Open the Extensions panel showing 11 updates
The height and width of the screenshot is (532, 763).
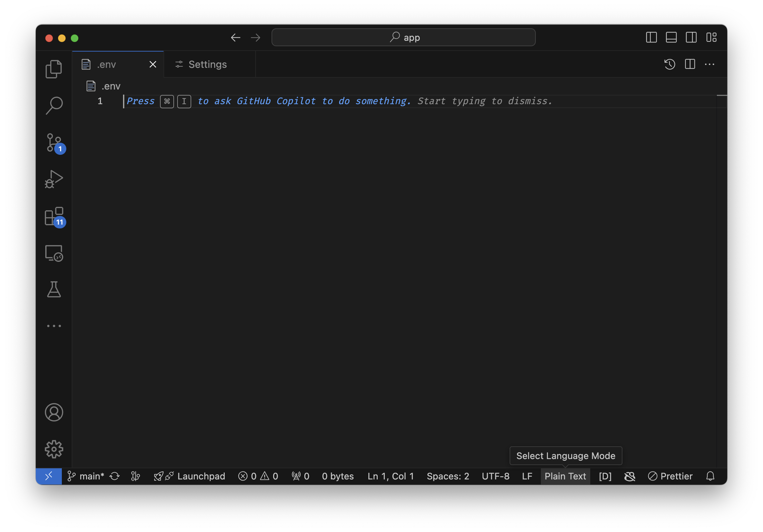click(x=54, y=218)
